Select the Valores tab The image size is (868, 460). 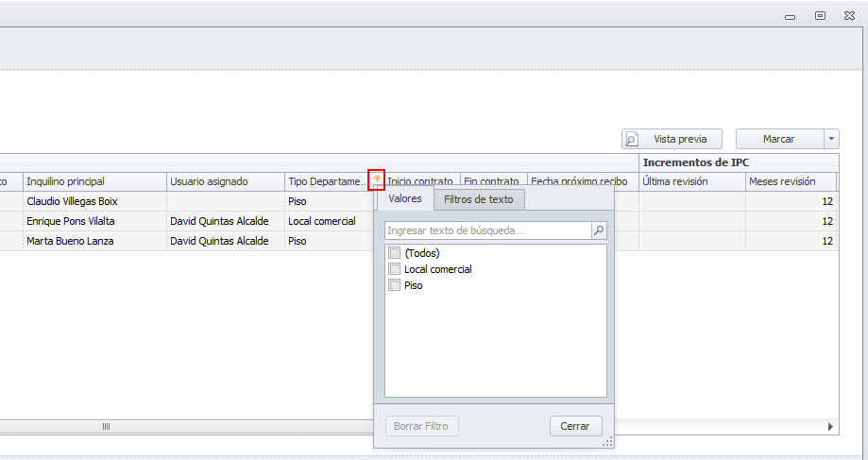click(x=405, y=199)
